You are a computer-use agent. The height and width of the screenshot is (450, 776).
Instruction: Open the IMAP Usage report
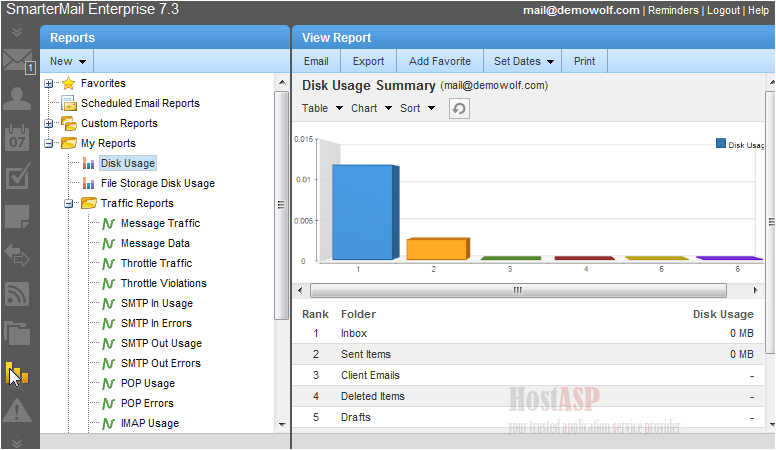coord(150,424)
